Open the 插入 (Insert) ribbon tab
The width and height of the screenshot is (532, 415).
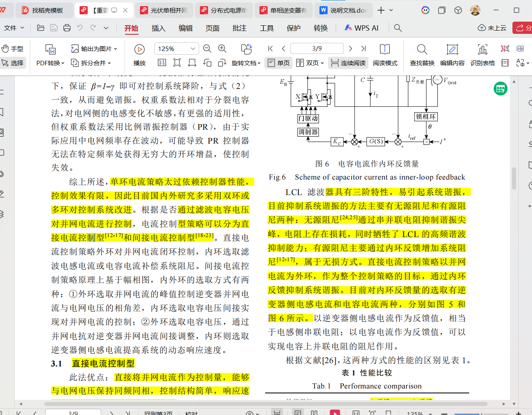pyautogui.click(x=158, y=28)
